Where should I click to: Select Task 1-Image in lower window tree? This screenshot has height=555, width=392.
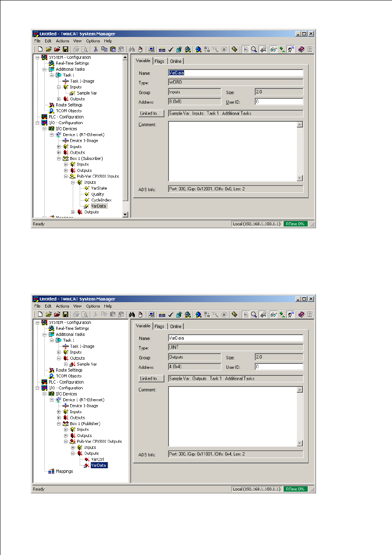click(82, 347)
